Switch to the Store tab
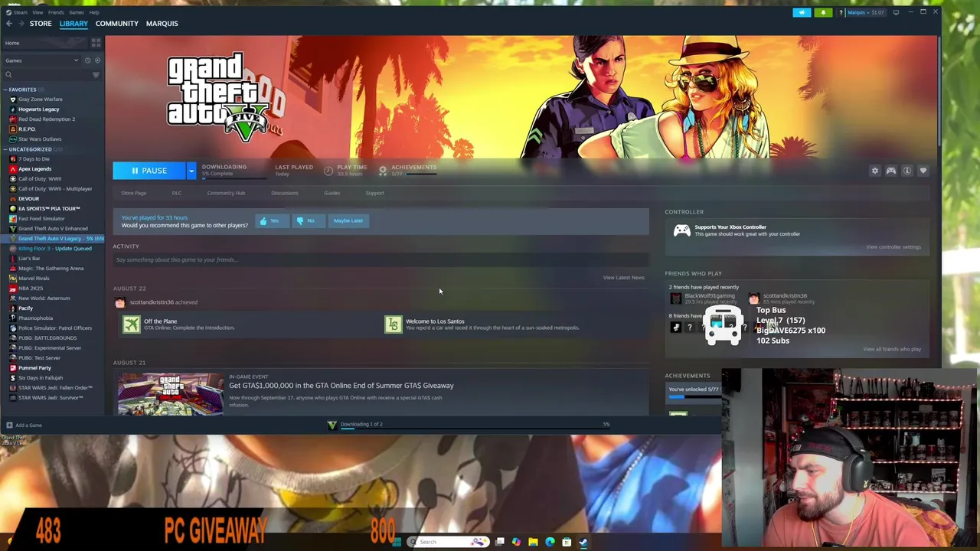 41,24
